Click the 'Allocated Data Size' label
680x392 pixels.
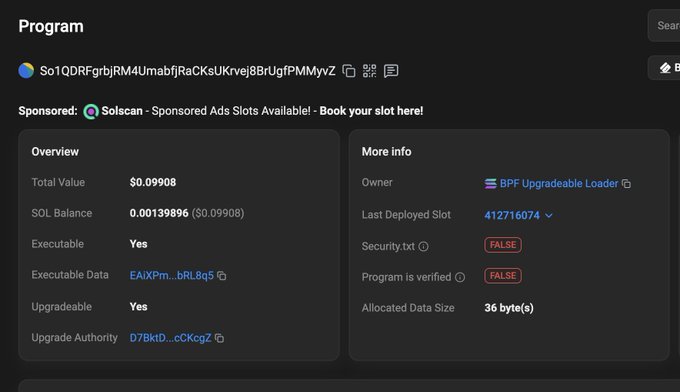point(408,308)
